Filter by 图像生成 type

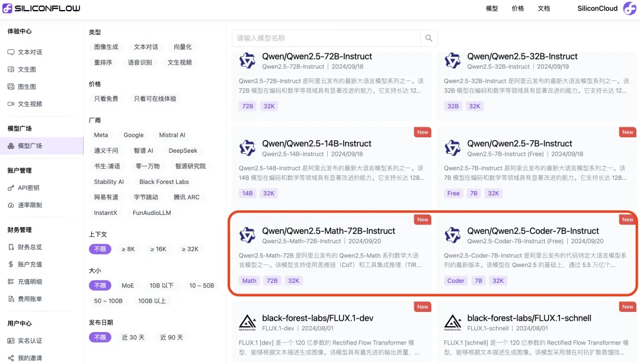106,47
